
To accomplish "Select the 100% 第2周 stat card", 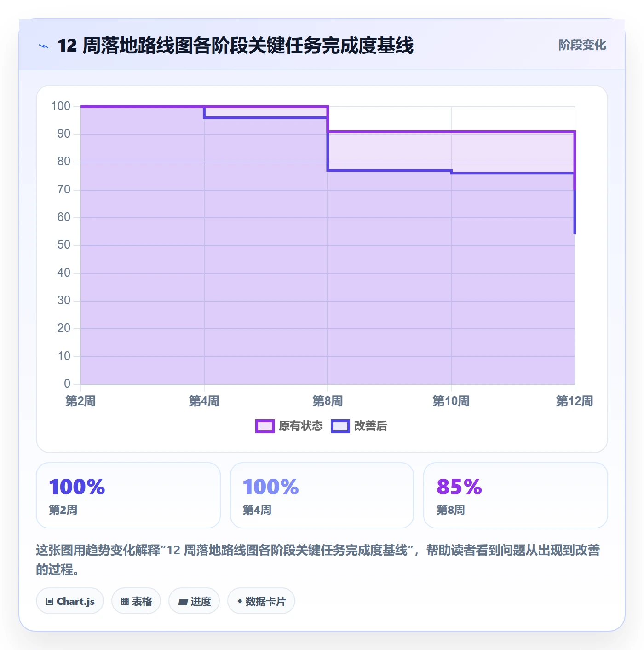I will click(x=128, y=495).
